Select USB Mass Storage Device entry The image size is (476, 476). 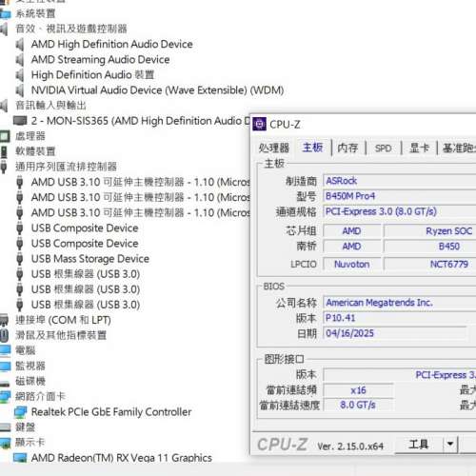pyautogui.click(x=90, y=259)
